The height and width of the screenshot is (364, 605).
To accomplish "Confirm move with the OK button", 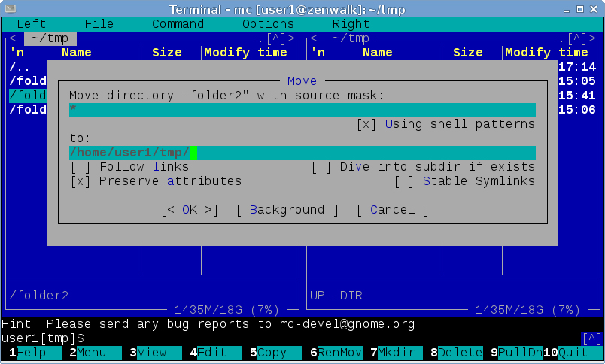I will 190,210.
